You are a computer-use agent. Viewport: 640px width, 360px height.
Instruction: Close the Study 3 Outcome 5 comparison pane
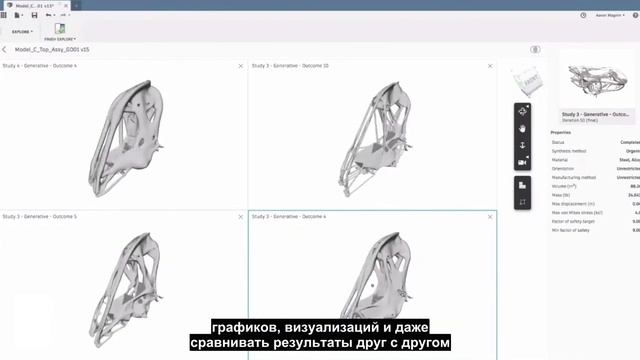coord(240,217)
